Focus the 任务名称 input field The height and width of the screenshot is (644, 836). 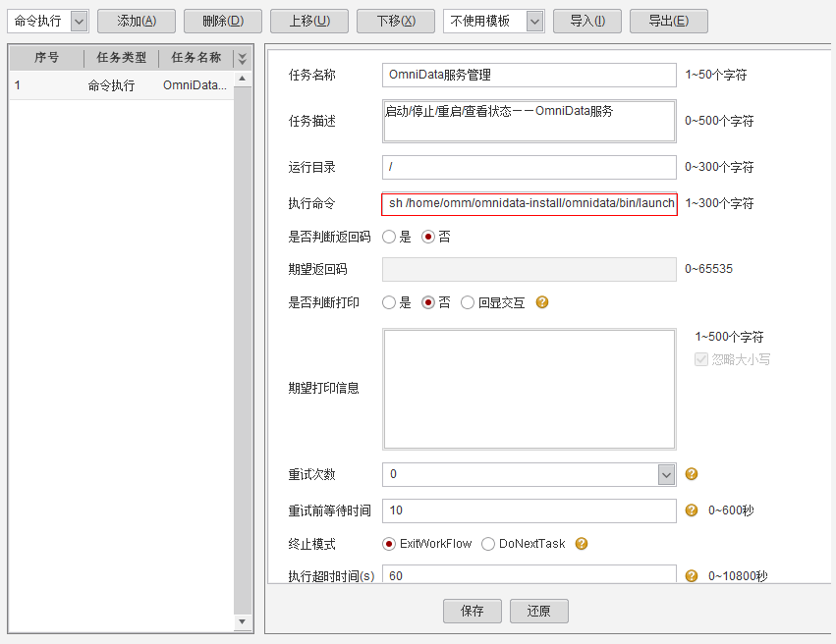click(x=529, y=76)
